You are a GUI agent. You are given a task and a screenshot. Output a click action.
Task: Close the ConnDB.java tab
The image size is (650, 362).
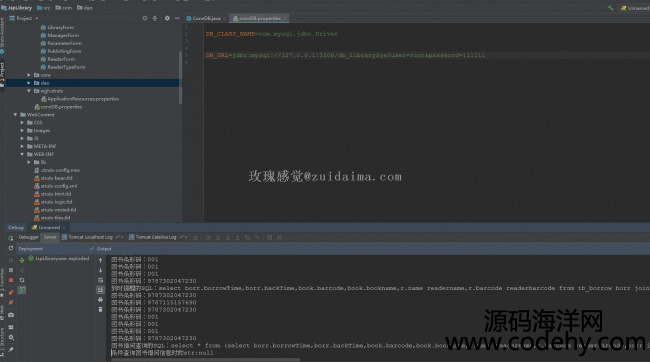224,18
